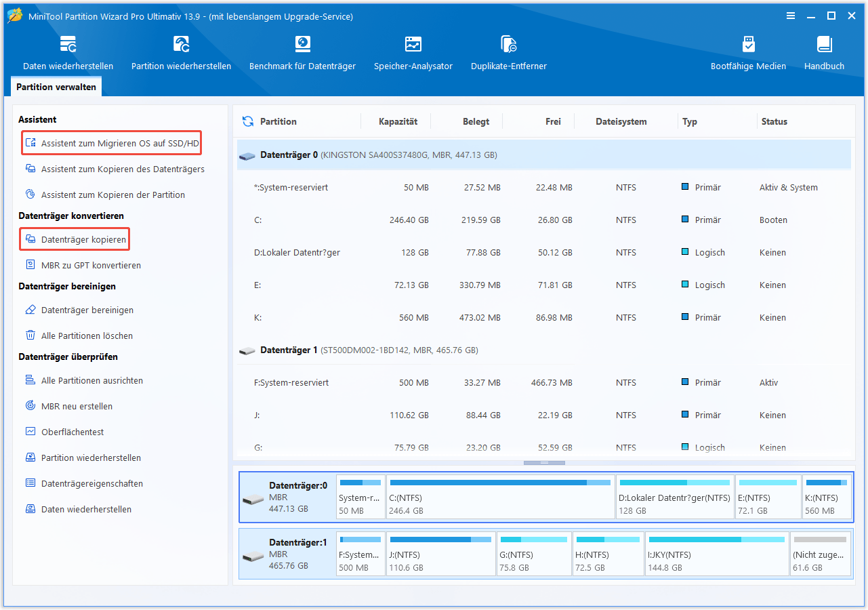Select the Datenträger:1 MBR disk map header
The image size is (868, 610).
[288, 554]
